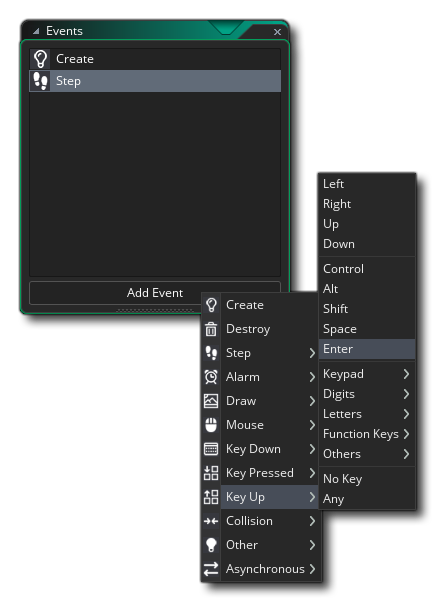The image size is (436, 602).
Task: Select the Step event in the list
Action: coord(155,81)
